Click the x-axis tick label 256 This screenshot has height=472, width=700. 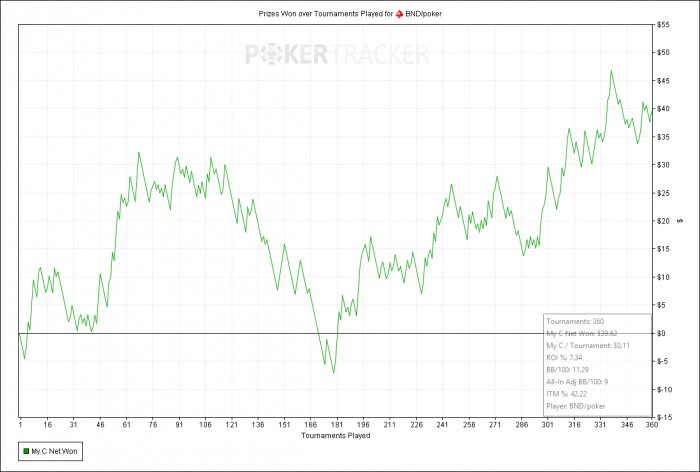click(469, 425)
